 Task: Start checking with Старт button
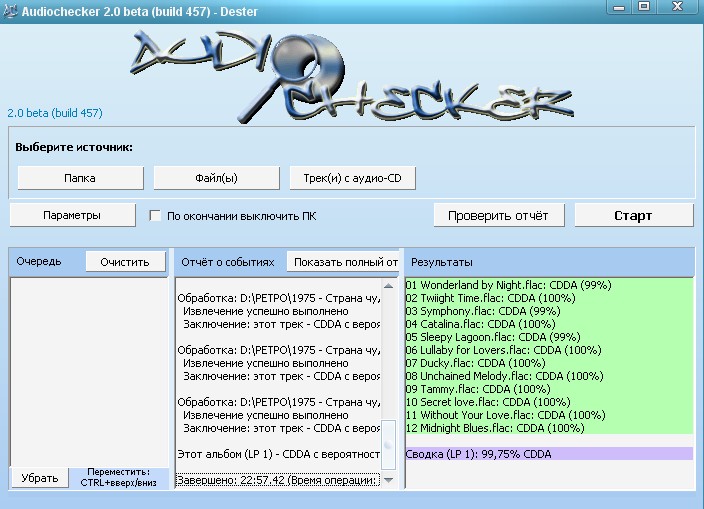(632, 215)
